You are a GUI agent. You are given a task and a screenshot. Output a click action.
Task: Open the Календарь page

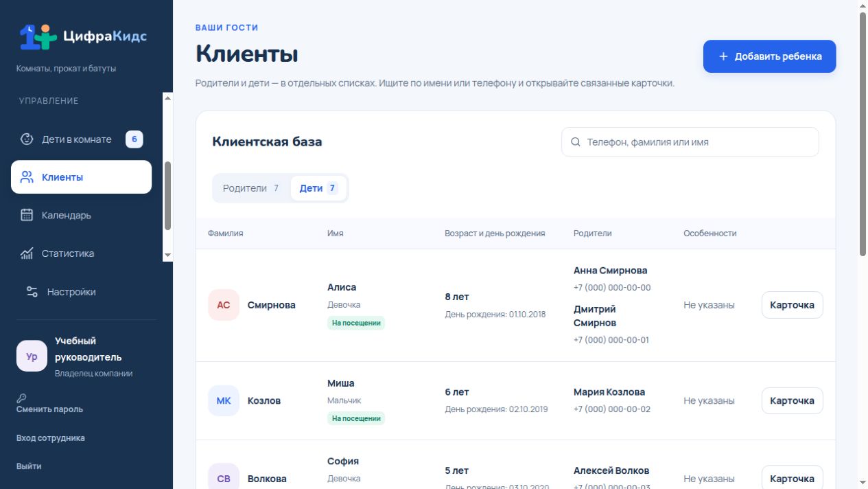tap(81, 215)
